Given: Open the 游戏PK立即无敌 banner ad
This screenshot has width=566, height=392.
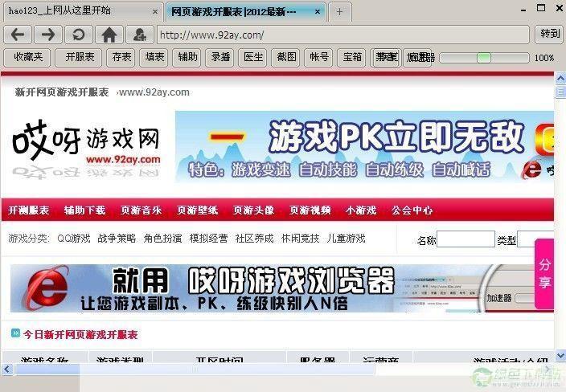Looking at the screenshot, I should coord(364,146).
